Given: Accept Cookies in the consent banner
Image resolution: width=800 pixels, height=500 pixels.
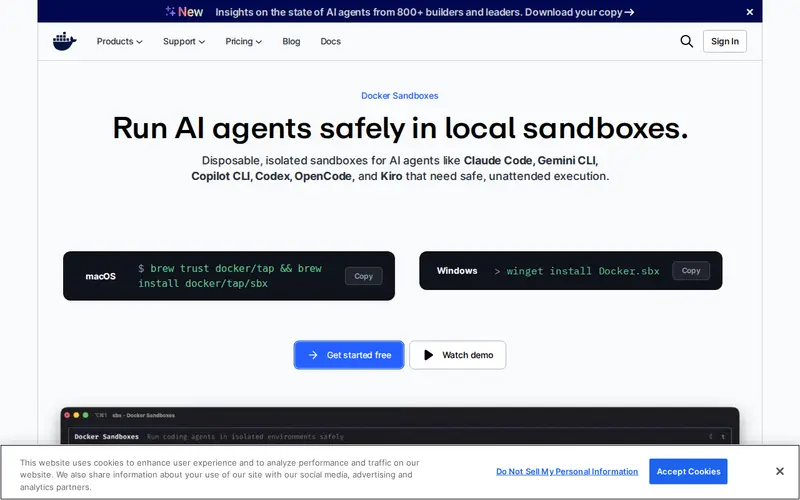Looking at the screenshot, I should [688, 471].
